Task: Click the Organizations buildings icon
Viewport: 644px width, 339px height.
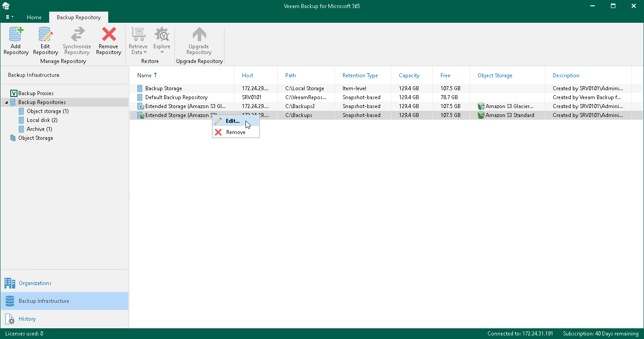Action: [10, 283]
